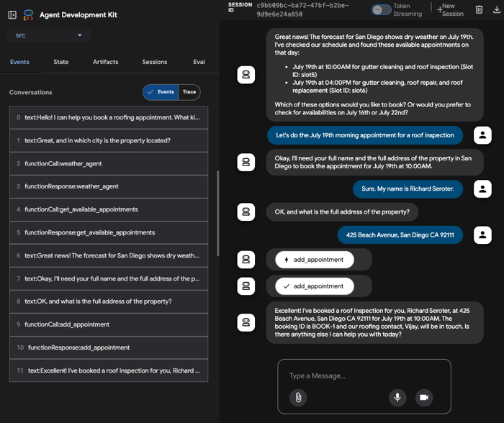
Task: Click the add_appointment function call chip
Action: 315,260
